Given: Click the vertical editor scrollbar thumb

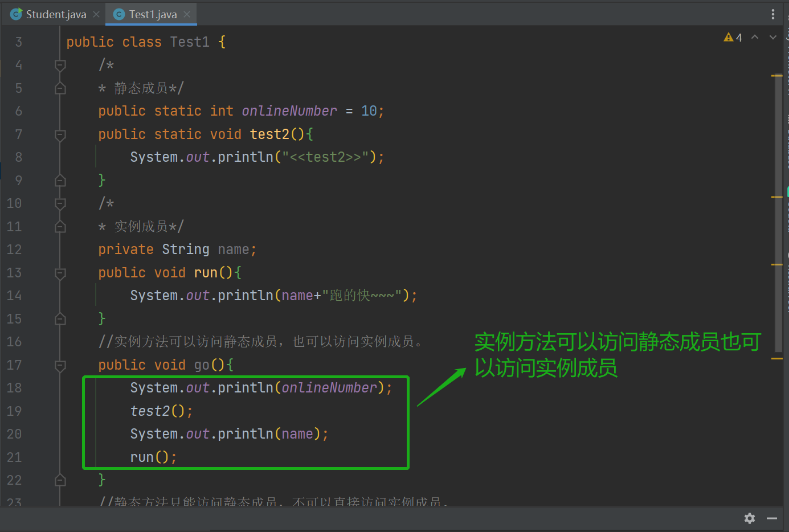Looking at the screenshot, I should pos(778,214).
